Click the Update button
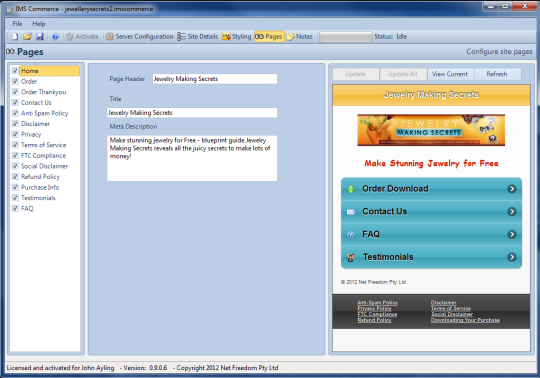This screenshot has width=540, height=378. click(x=356, y=74)
